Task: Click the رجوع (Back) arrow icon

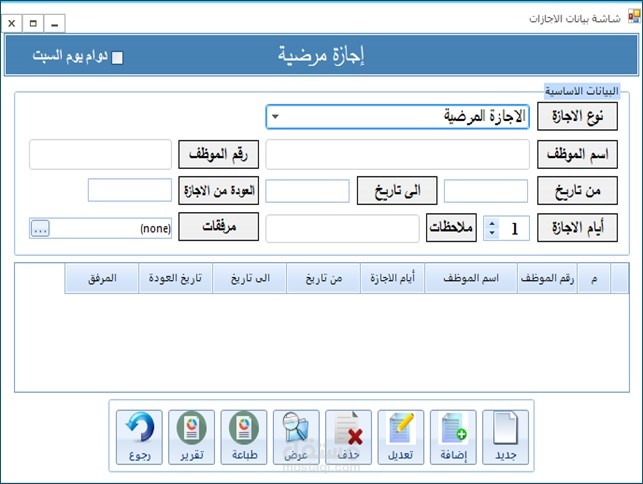Action: point(139,437)
